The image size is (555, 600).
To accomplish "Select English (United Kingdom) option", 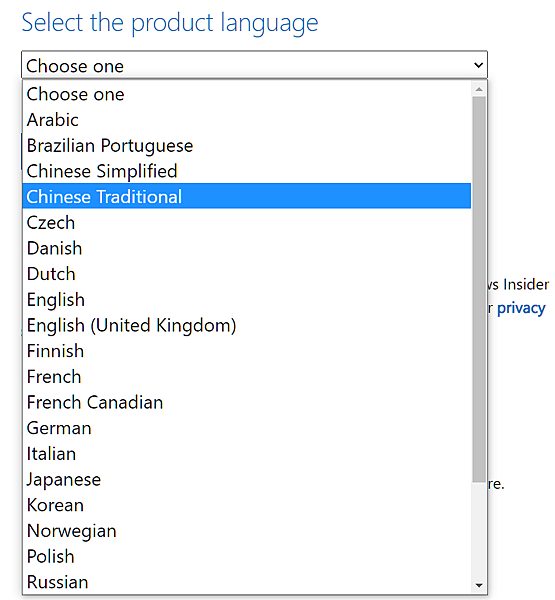I will 246,325.
